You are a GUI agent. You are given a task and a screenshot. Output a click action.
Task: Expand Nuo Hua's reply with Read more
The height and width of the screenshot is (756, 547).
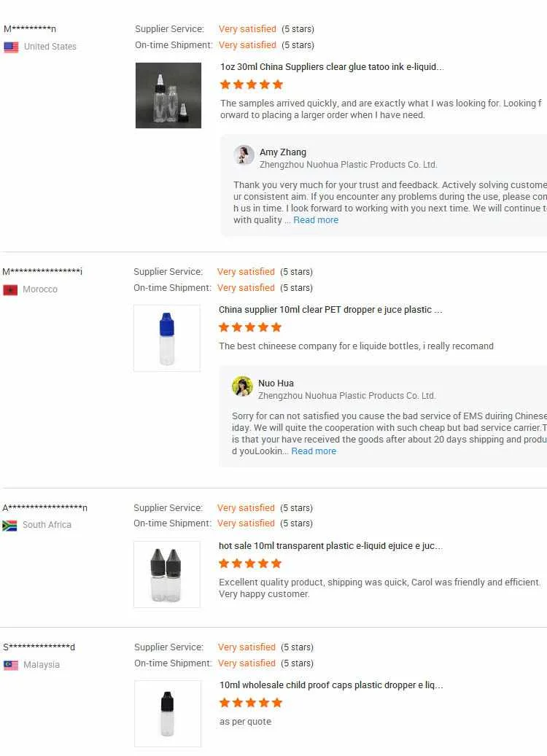tap(314, 451)
